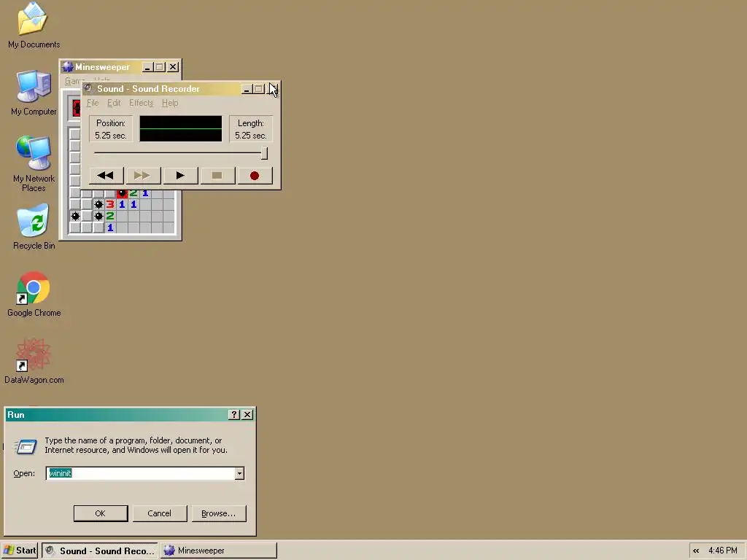Viewport: 747px width, 560px height.
Task: Minimize the Sound Recorder window
Action: (x=247, y=89)
